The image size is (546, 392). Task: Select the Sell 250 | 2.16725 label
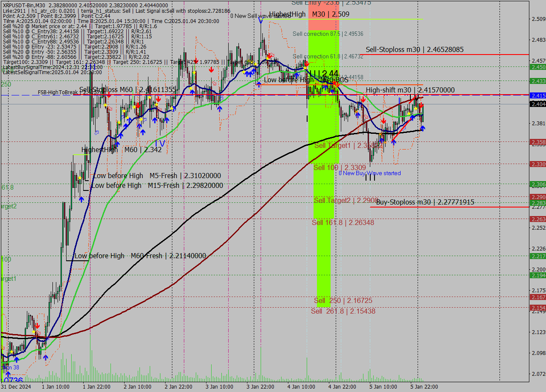pos(343,301)
